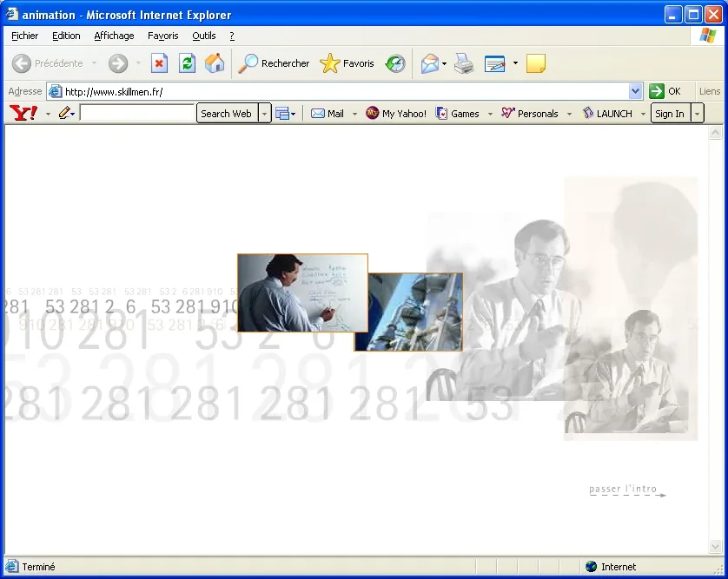Open Rechercher search pane
Viewport: 728px width, 579px height.
[x=274, y=63]
